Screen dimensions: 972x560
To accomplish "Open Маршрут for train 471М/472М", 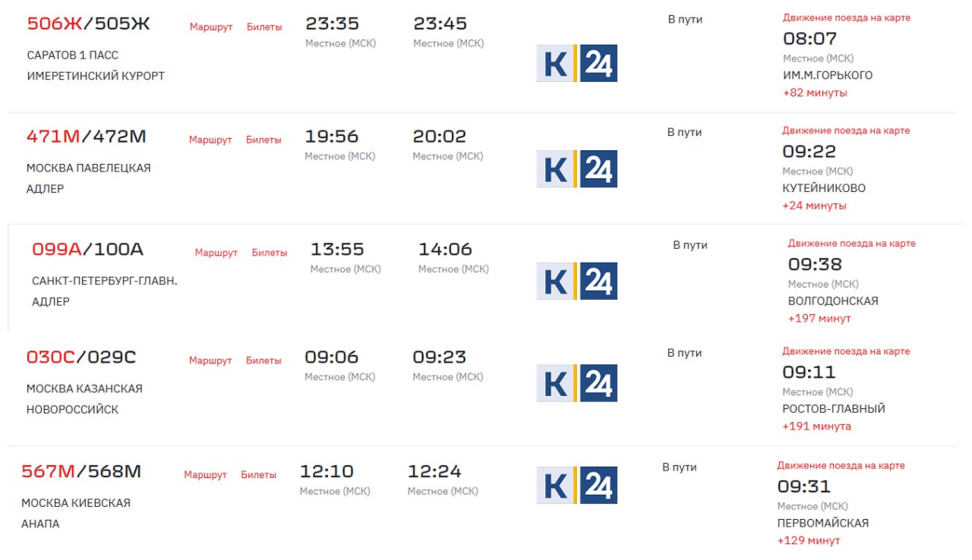I will coord(210,140).
